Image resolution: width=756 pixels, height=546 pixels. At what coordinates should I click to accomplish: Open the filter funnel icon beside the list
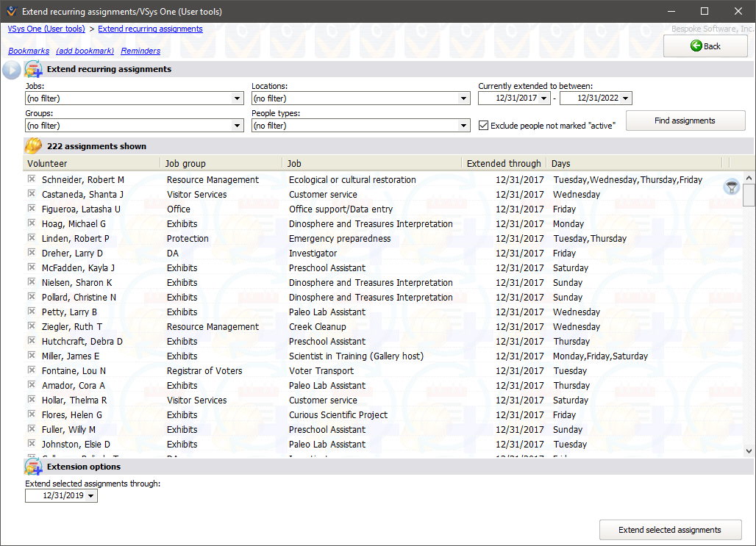(x=731, y=187)
